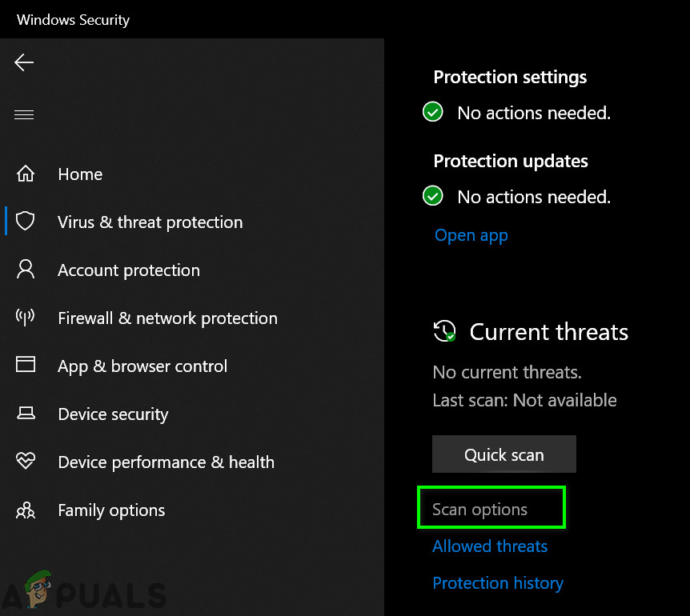Click the back arrow icon
The width and height of the screenshot is (690, 616).
click(24, 62)
